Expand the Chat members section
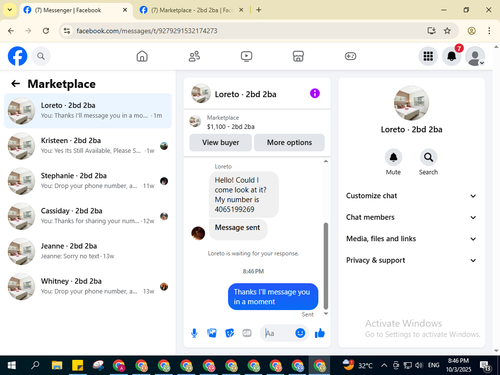Viewport: 500px width, 375px height. coord(411,217)
